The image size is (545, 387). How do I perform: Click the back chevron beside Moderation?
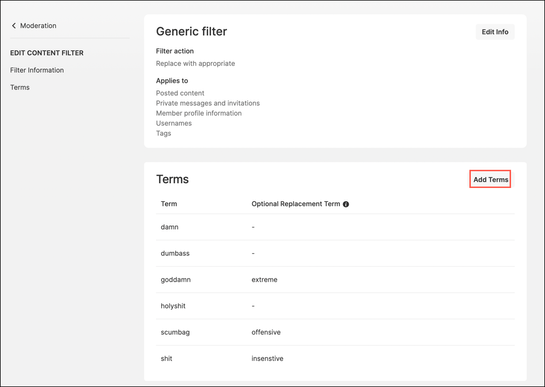point(14,25)
